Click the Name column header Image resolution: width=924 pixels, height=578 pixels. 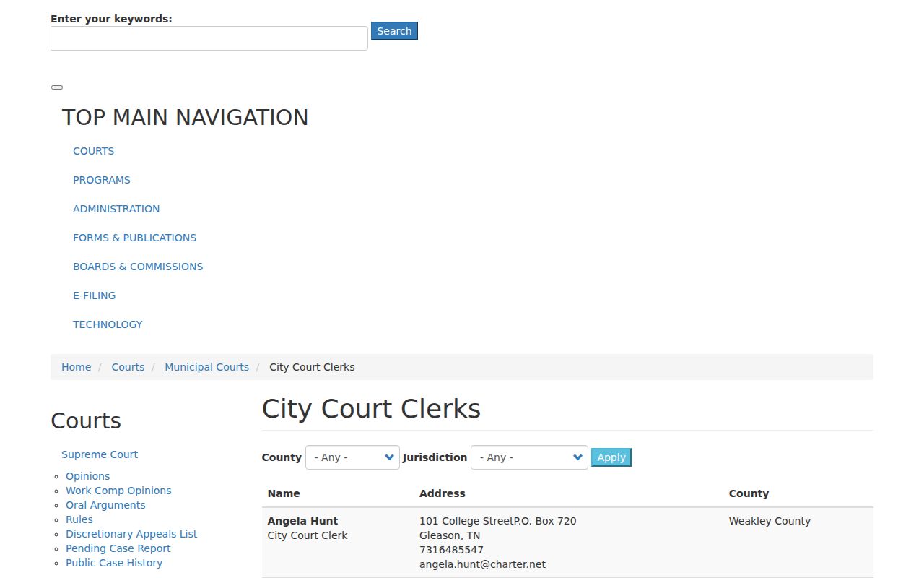pyautogui.click(x=284, y=493)
